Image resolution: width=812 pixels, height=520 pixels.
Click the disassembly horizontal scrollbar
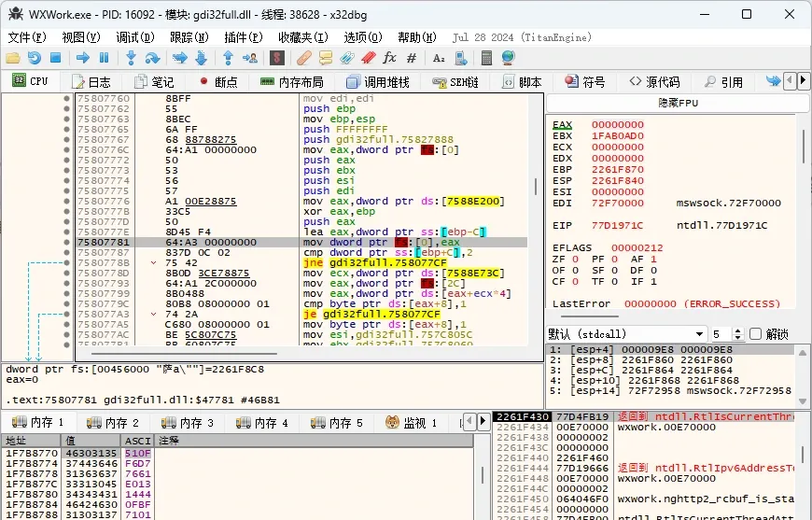(184, 354)
